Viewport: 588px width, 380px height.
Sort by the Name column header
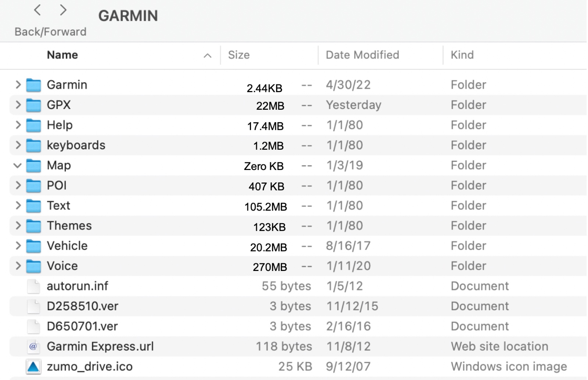(62, 55)
